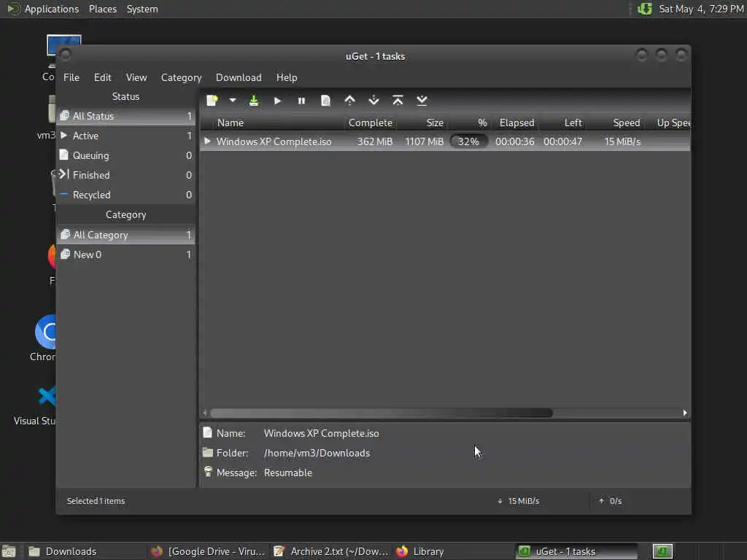Move the download down with the toolbar arrow

[x=374, y=101]
